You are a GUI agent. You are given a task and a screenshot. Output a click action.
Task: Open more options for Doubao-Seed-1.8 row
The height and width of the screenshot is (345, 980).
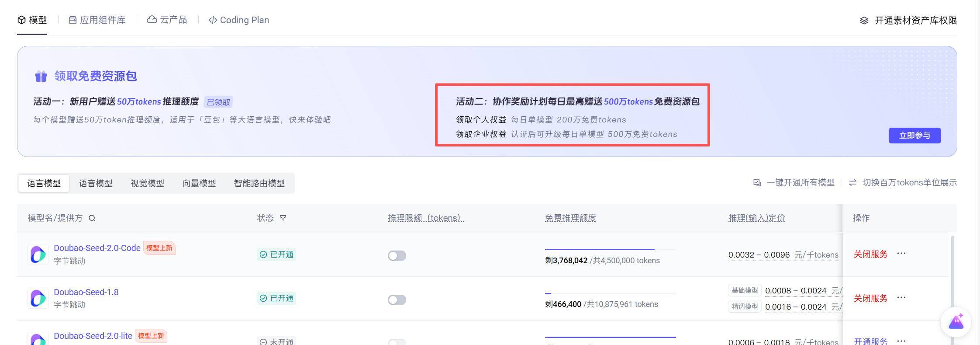point(901,298)
